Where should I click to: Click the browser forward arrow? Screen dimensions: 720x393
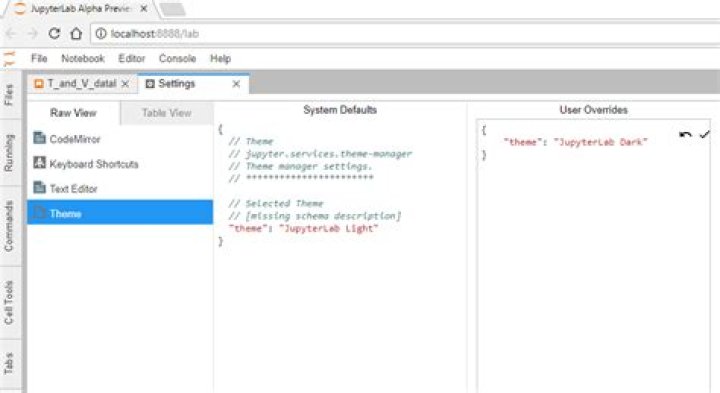(x=33, y=34)
